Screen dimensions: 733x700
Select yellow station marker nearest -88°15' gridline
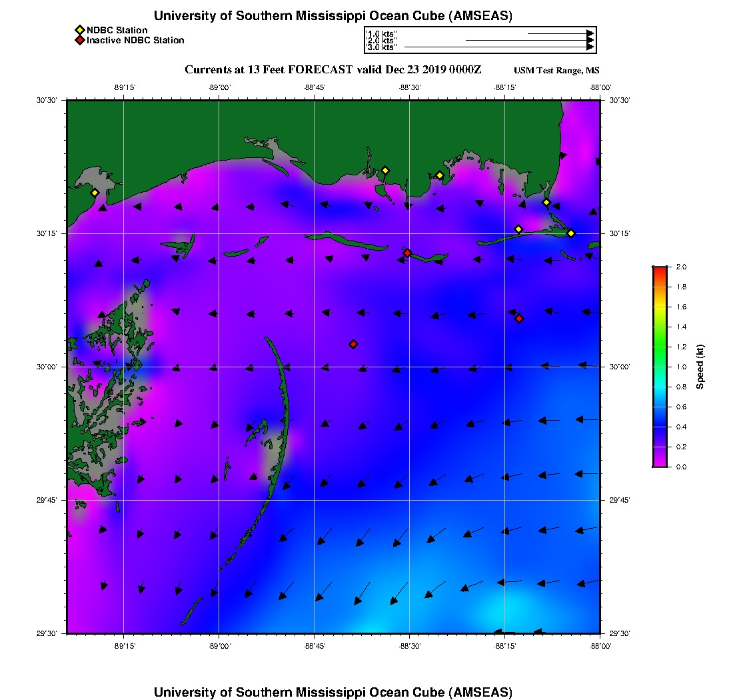click(518, 229)
